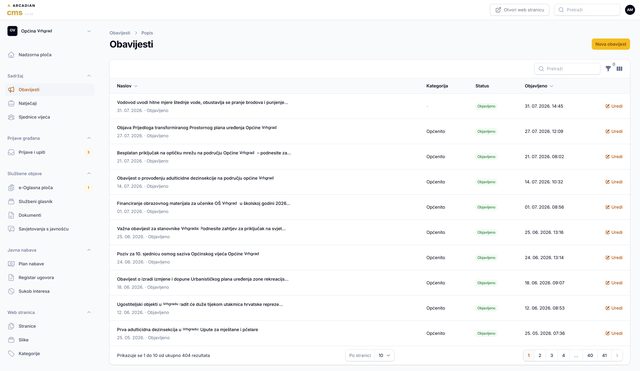The width and height of the screenshot is (640, 371).
Task: Open Plan nabave menu item
Action: (x=49, y=264)
